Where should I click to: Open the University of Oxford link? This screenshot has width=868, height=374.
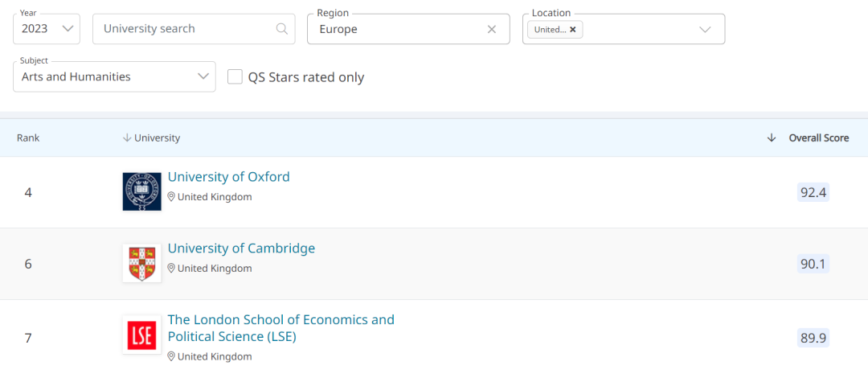tap(228, 177)
